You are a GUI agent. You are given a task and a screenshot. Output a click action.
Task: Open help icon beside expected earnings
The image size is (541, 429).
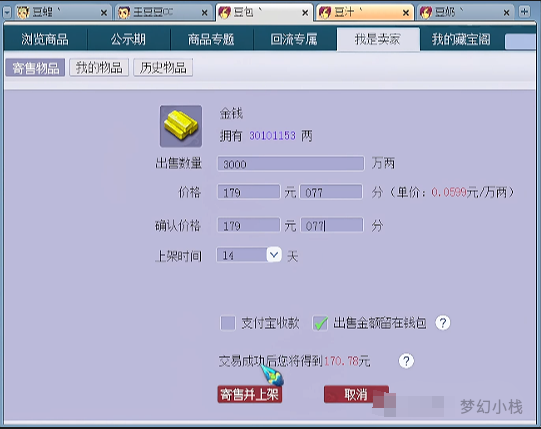point(406,361)
